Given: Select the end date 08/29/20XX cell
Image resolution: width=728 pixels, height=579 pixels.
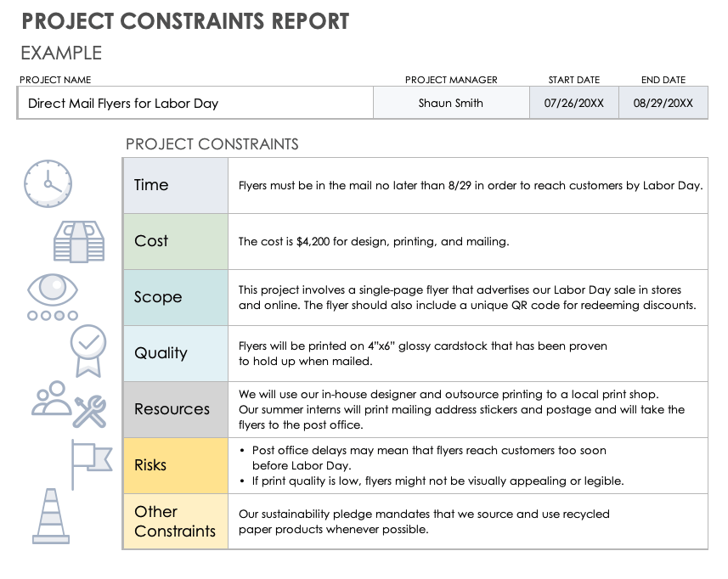Looking at the screenshot, I should click(x=663, y=104).
